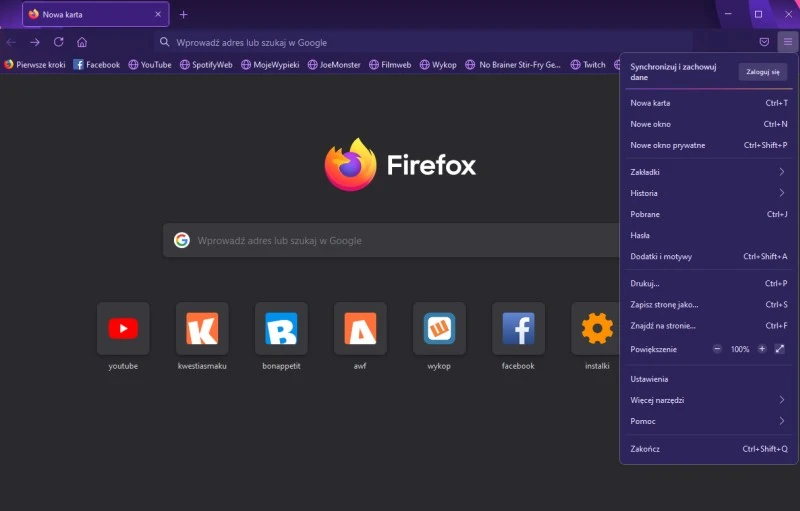Open the Wykop bookmark in the toolbar

coord(438,65)
